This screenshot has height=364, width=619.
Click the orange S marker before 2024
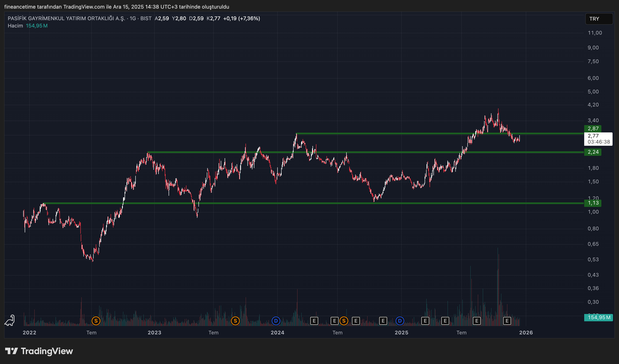tap(235, 321)
